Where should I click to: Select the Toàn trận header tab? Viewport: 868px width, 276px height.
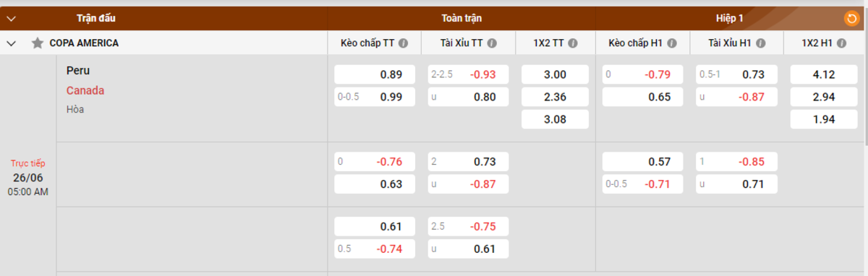pos(461,18)
